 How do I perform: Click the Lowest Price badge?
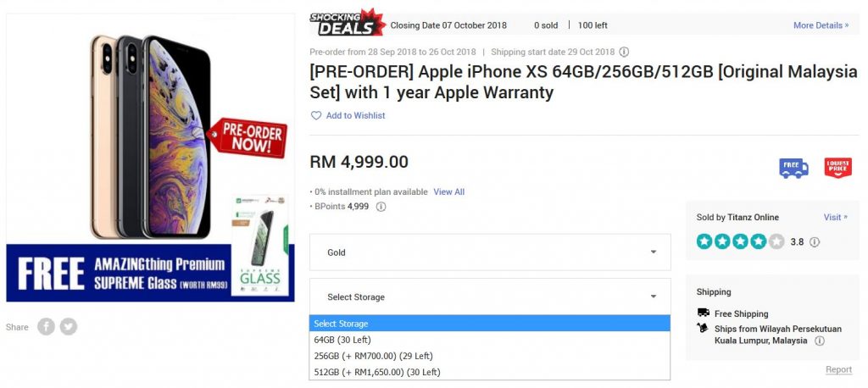tap(838, 168)
